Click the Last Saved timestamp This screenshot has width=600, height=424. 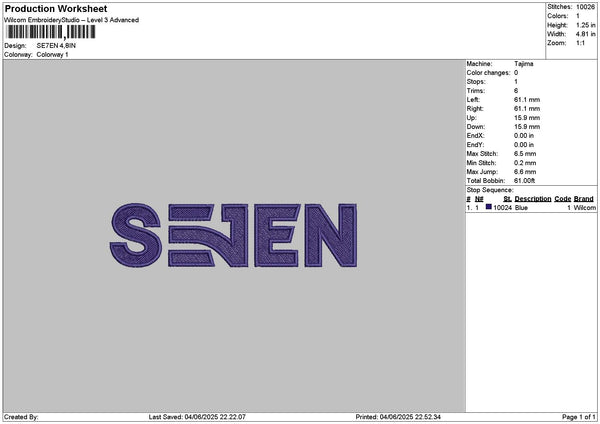[197, 417]
